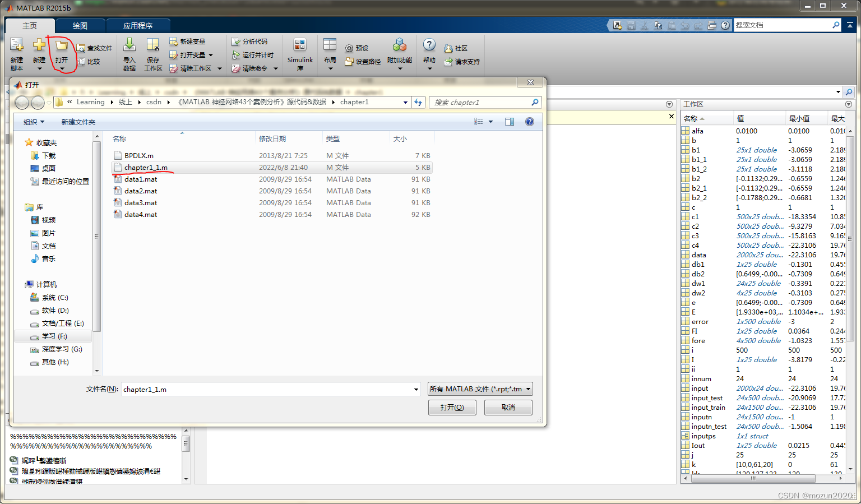Click the 名称 column header in file list
The width and height of the screenshot is (861, 504).
coord(119,138)
